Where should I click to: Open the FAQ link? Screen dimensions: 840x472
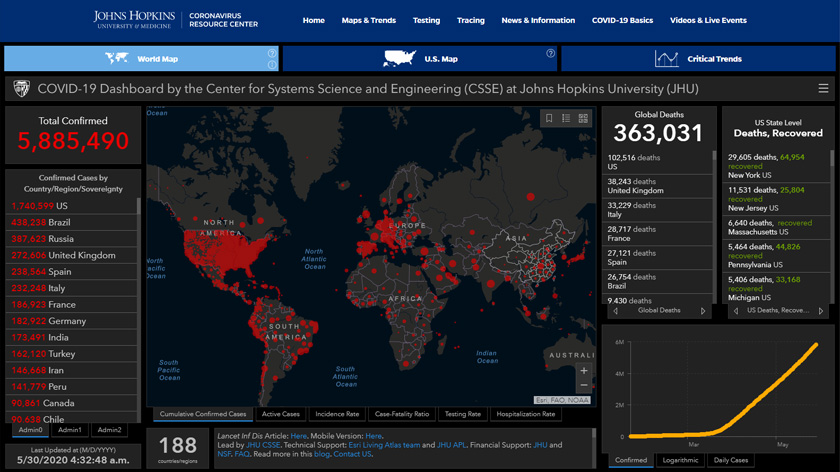pos(242,454)
